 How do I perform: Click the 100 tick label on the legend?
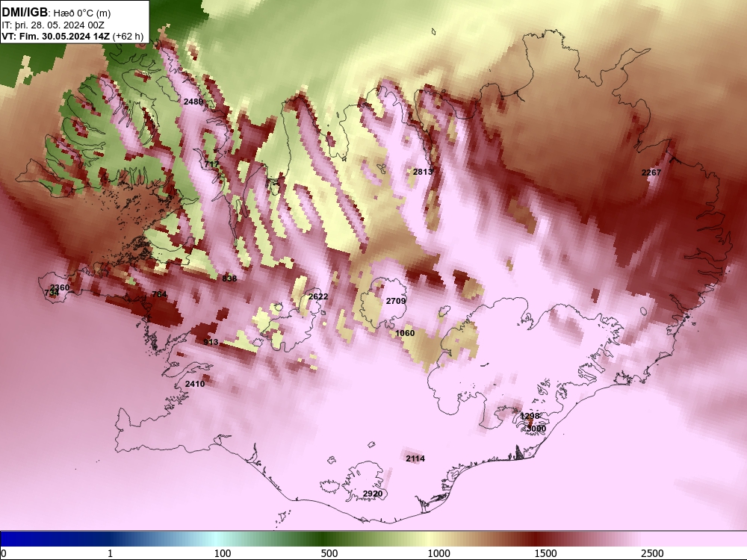click(x=223, y=553)
